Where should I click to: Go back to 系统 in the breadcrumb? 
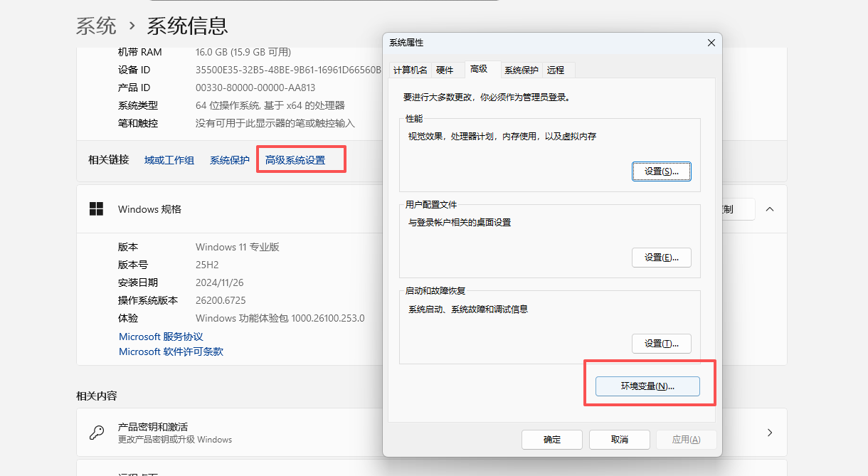96,26
